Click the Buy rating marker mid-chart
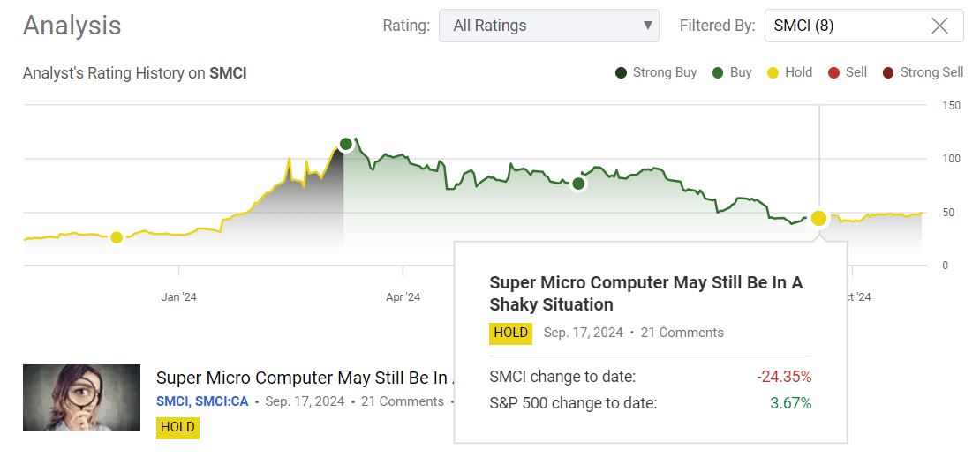This screenshot has height=457, width=980. 578,184
